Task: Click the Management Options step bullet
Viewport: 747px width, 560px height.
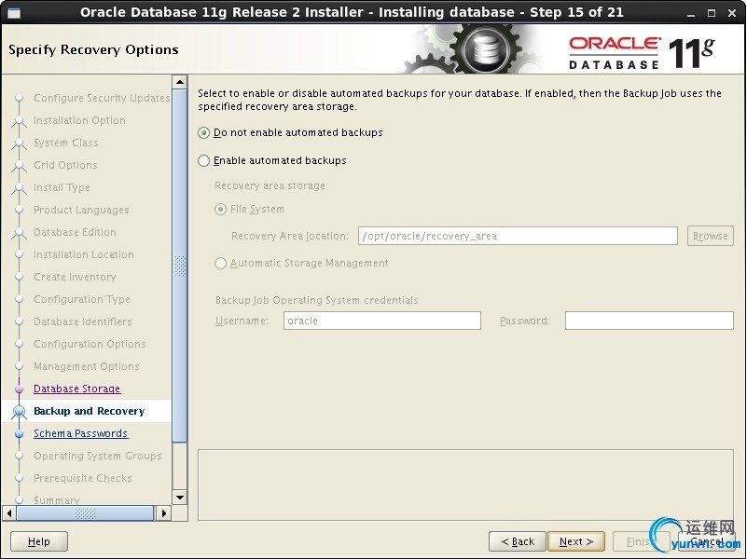Action: (19, 367)
